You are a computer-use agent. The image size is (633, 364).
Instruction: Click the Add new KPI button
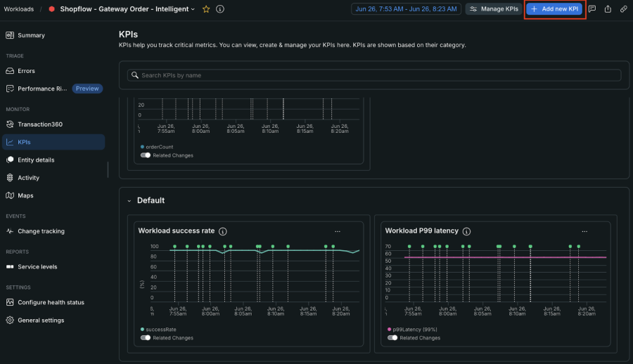click(555, 9)
